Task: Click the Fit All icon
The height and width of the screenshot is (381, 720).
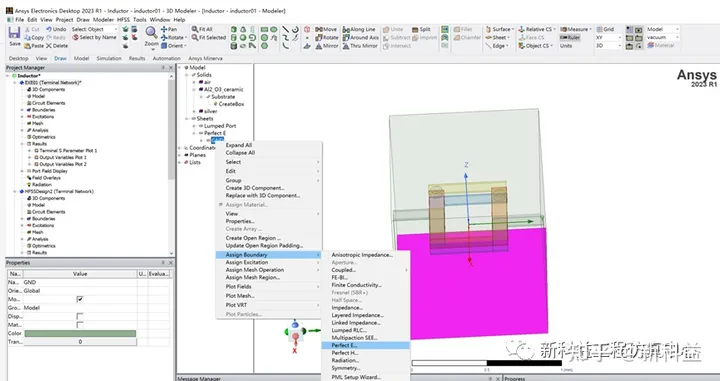Action: [202, 29]
